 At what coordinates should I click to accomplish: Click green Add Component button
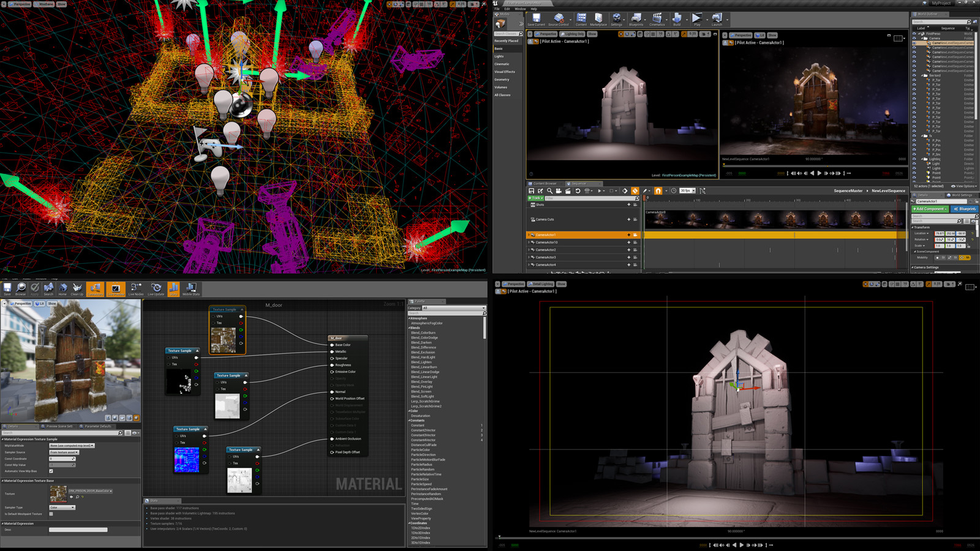930,209
